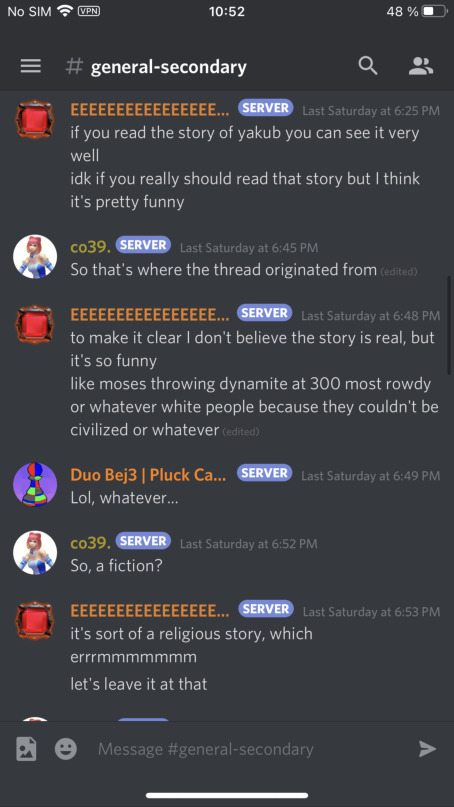Tap EEEEEEE... username at 6:53 PM
454x807 pixels.
pyautogui.click(x=150, y=610)
